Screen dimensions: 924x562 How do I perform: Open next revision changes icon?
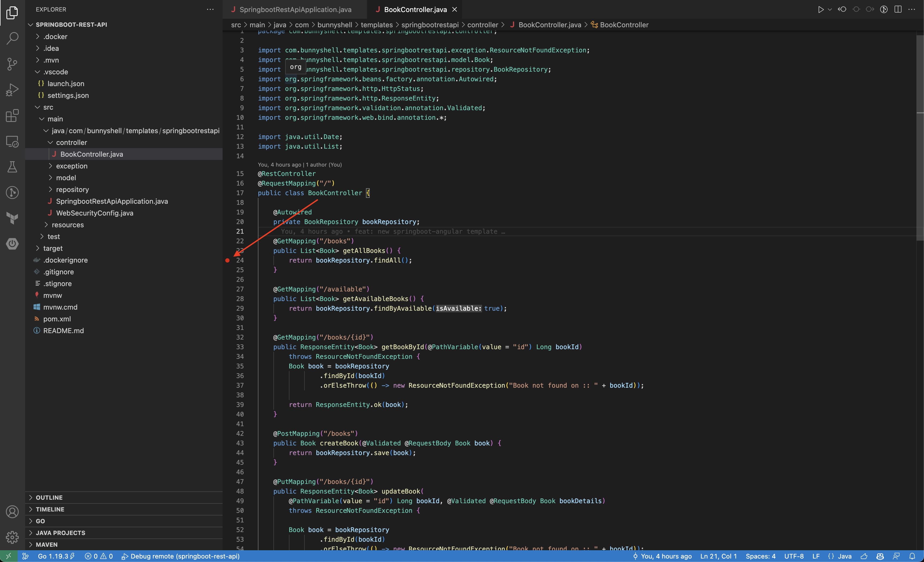[870, 9]
